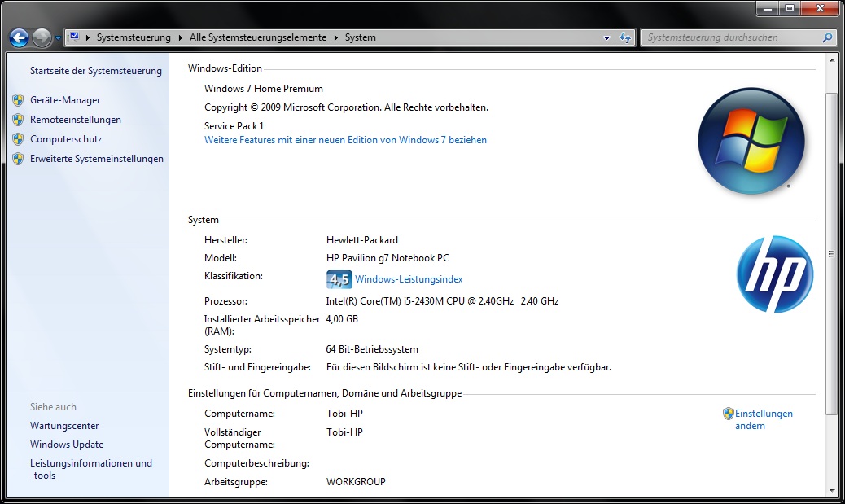Open Windows Update under Siehe auch
Image resolution: width=845 pixels, height=504 pixels.
coord(67,445)
